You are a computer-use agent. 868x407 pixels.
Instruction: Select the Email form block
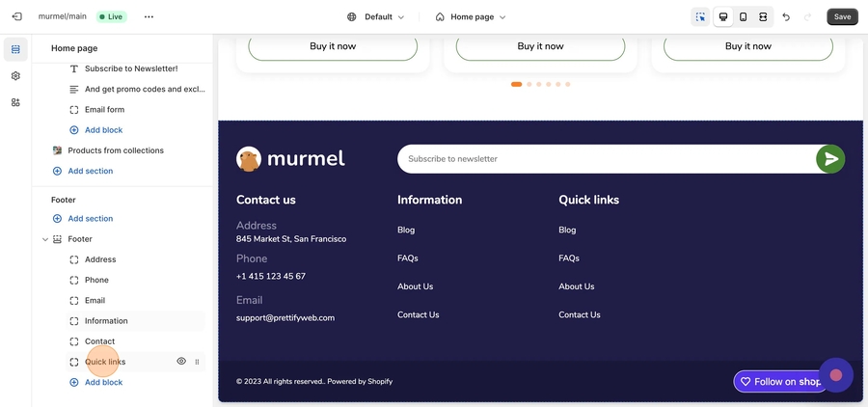[x=104, y=110]
